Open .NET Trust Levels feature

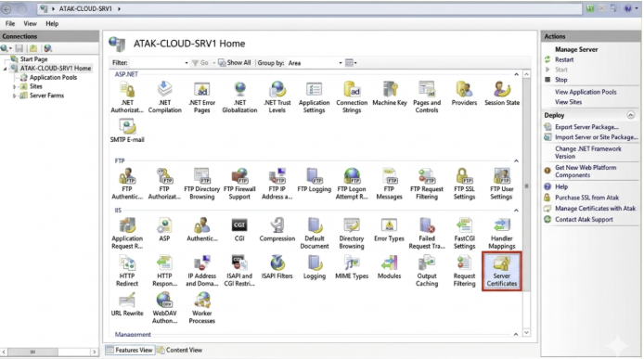pos(277,97)
